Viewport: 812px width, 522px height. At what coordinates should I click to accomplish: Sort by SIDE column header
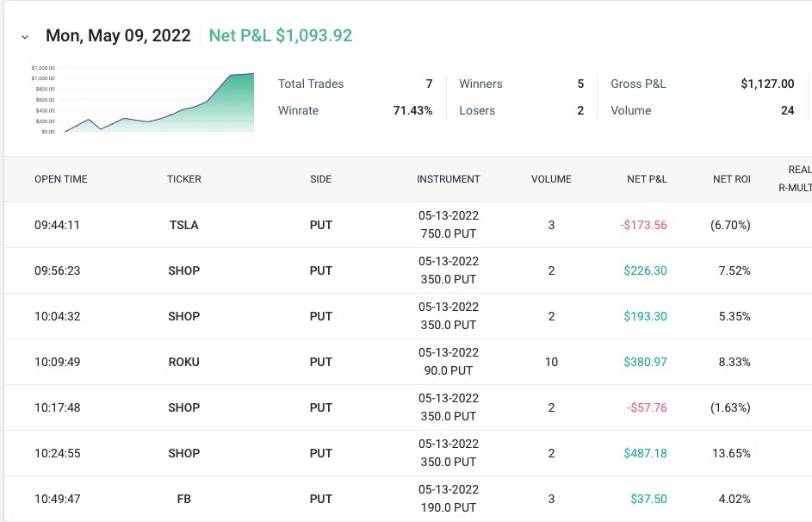(x=320, y=179)
